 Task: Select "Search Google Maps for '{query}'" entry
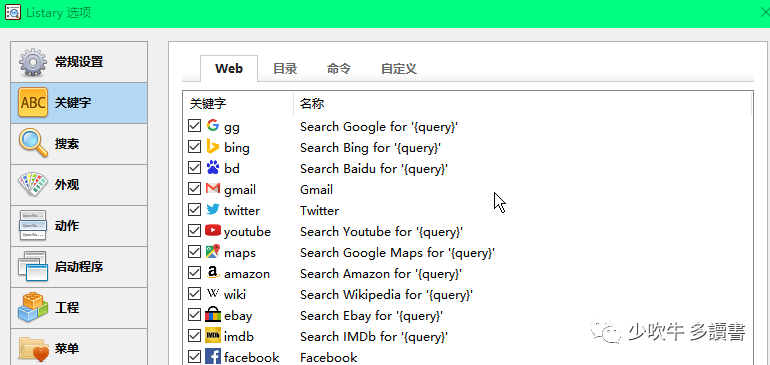click(397, 253)
